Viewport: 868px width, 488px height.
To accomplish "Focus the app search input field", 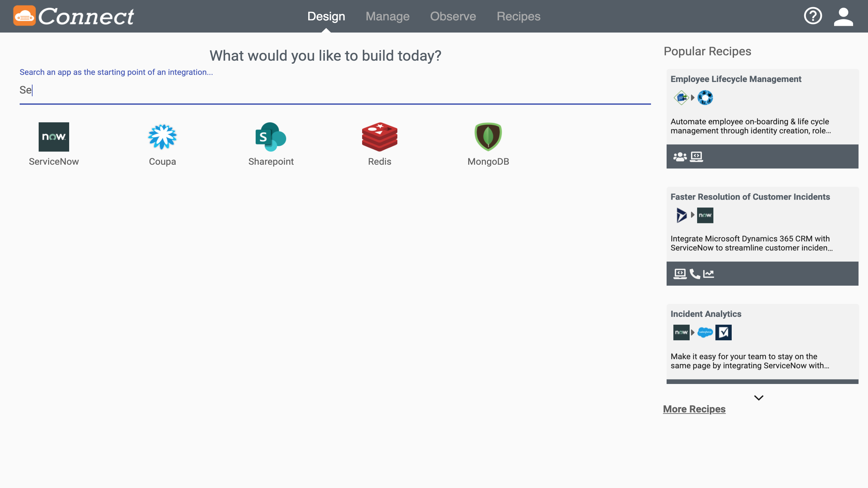I will click(335, 90).
